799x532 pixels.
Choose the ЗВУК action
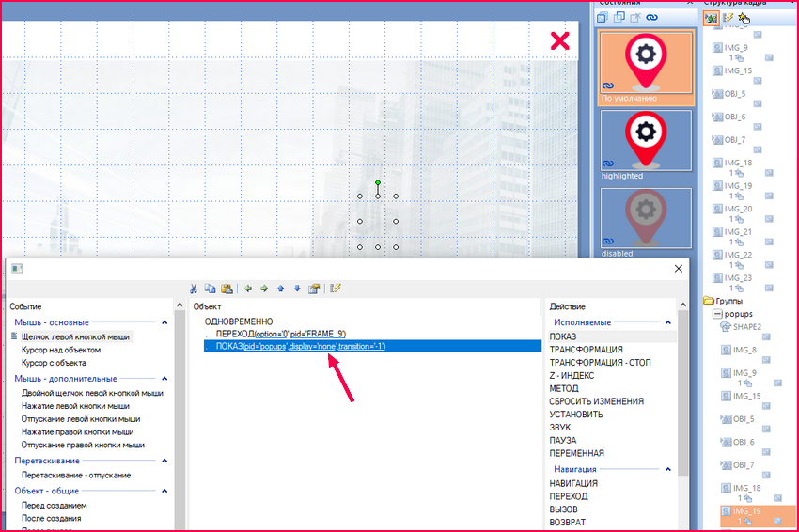coord(559,428)
